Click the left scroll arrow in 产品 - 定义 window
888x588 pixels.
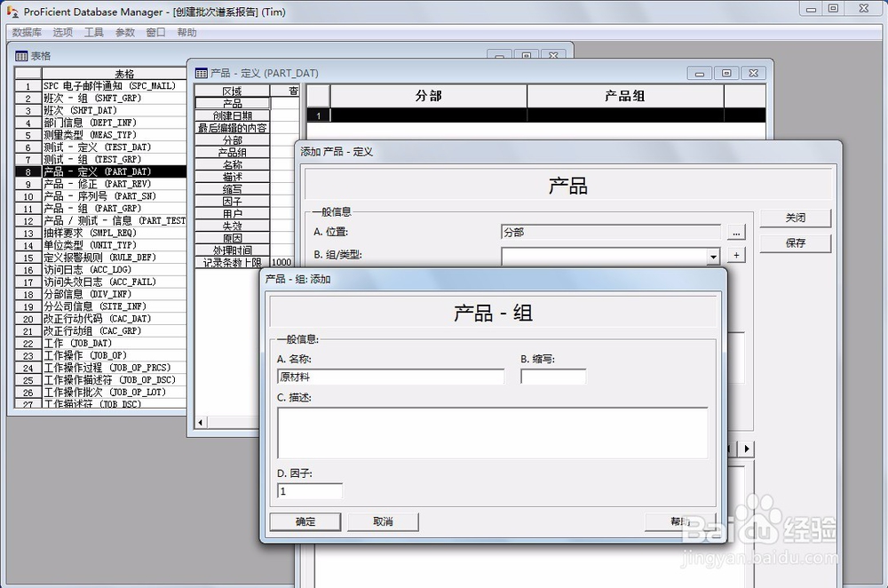[x=201, y=422]
